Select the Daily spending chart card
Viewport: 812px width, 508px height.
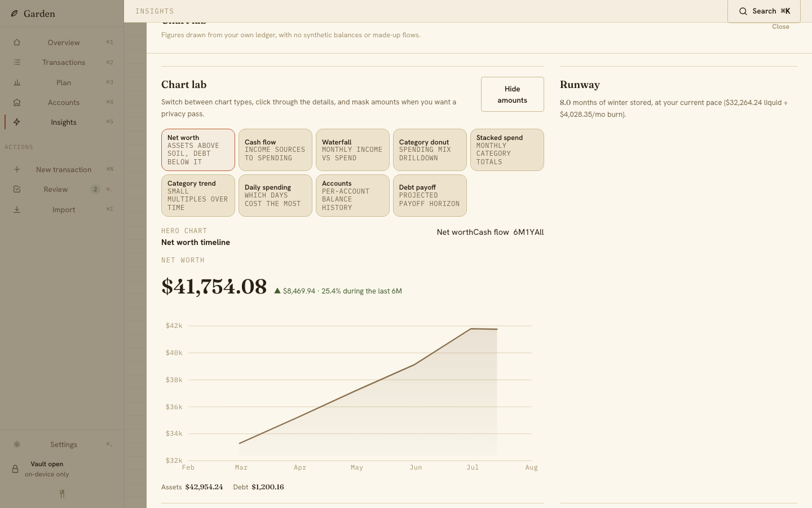[x=275, y=195]
